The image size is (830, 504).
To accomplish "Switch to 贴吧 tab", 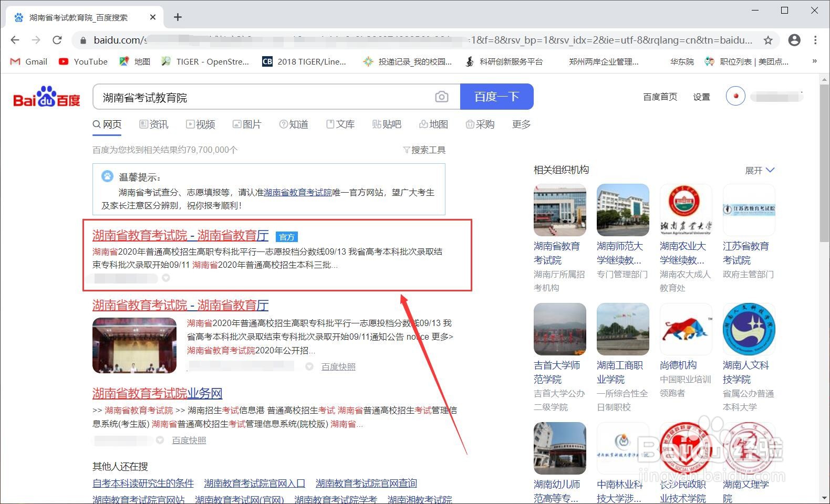I will (x=387, y=124).
